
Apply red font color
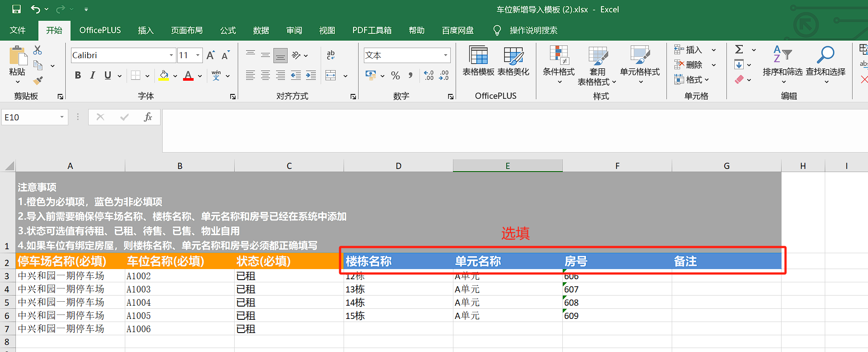click(188, 75)
